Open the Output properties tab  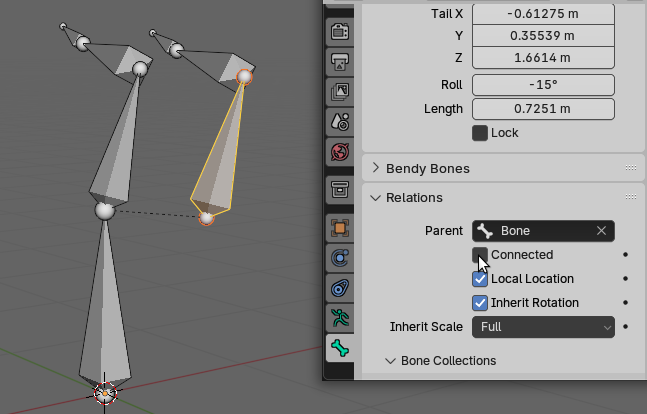tap(340, 62)
